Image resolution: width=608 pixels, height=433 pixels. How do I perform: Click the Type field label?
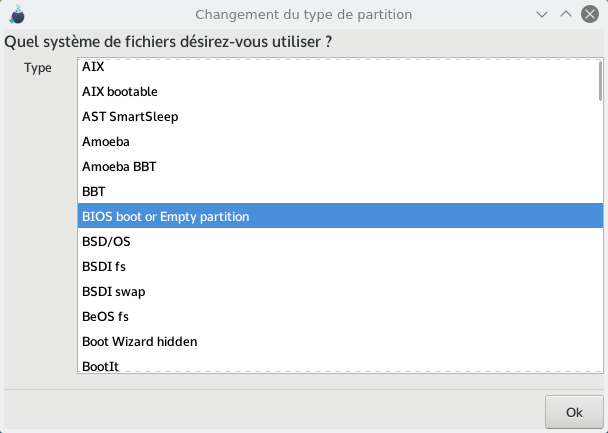point(38,68)
